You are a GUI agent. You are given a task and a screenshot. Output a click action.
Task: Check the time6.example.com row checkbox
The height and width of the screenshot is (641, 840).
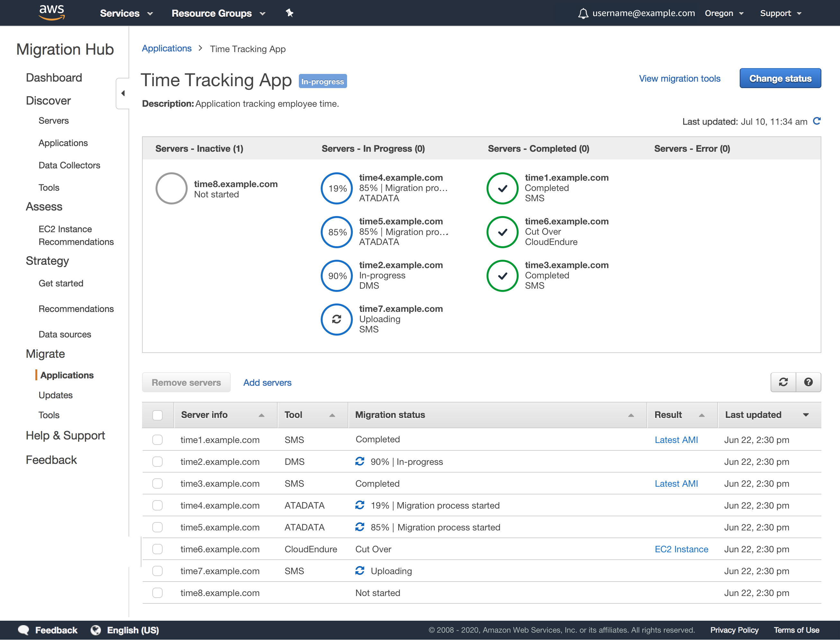point(157,549)
